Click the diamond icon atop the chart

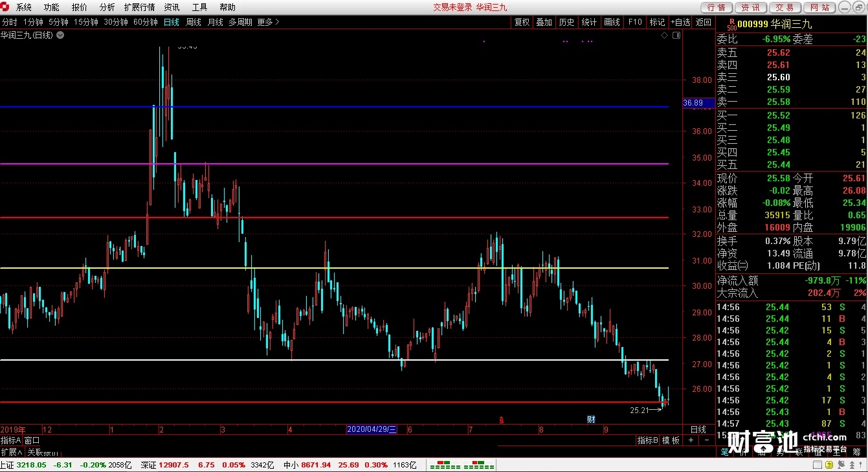[665, 36]
